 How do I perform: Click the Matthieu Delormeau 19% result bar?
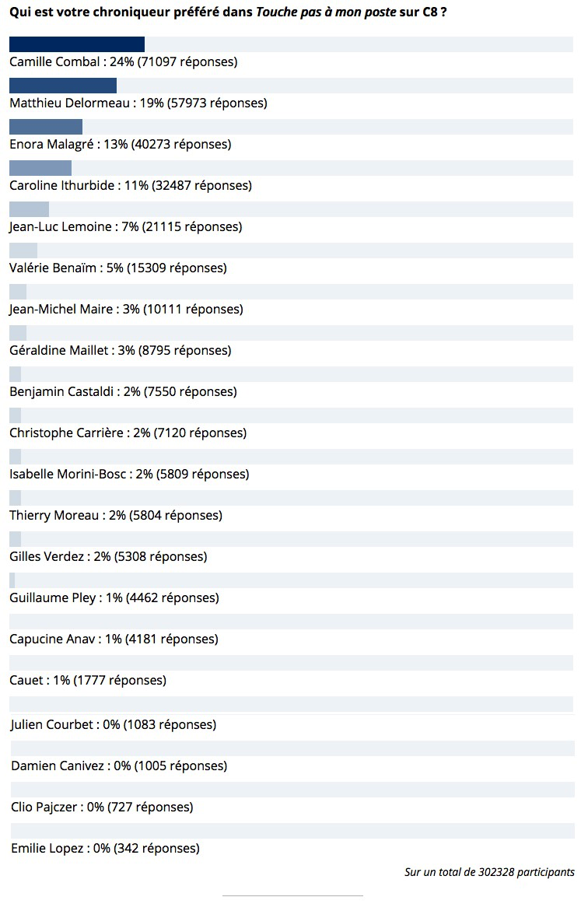[x=62, y=86]
